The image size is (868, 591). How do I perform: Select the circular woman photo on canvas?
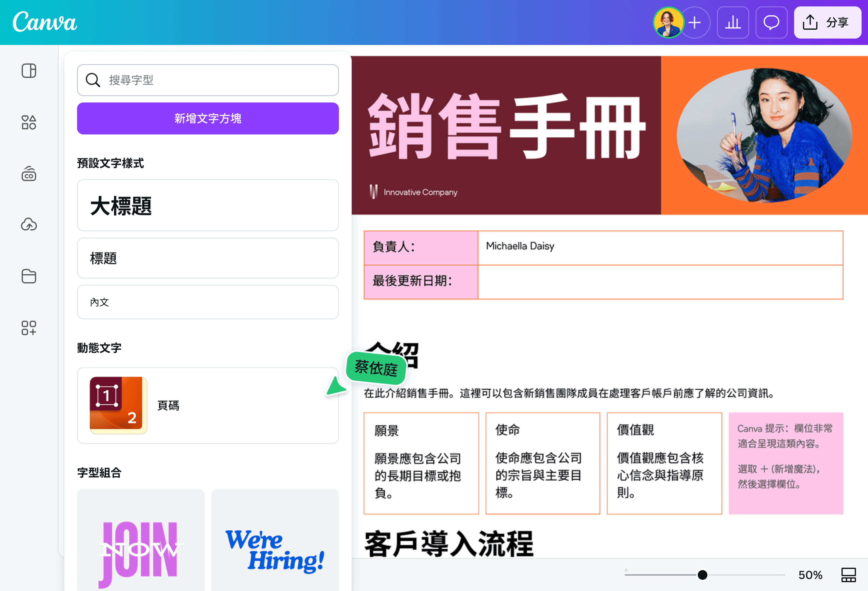pos(764,135)
